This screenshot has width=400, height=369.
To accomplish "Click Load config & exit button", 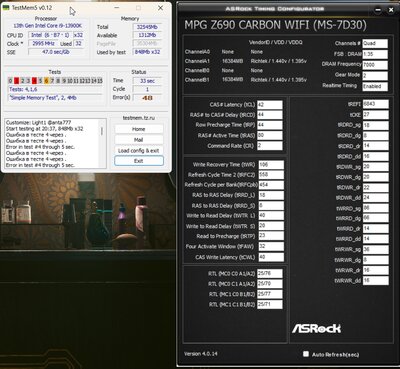I will [x=139, y=151].
